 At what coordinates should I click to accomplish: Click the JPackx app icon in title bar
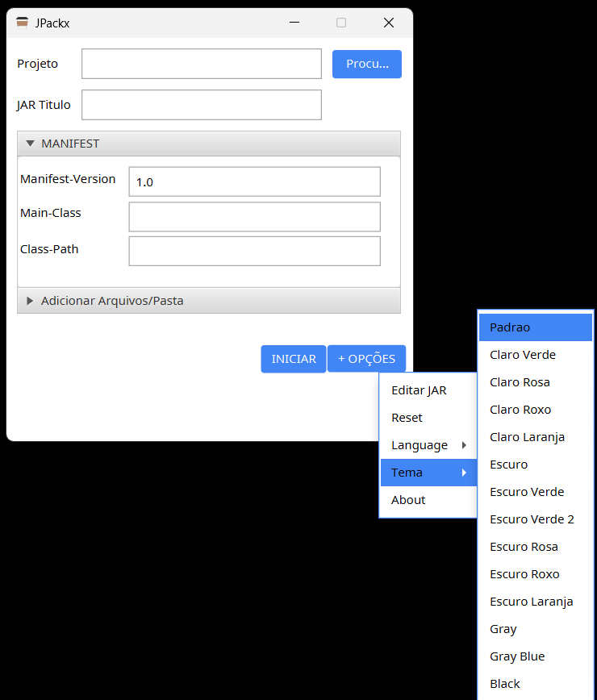point(22,23)
